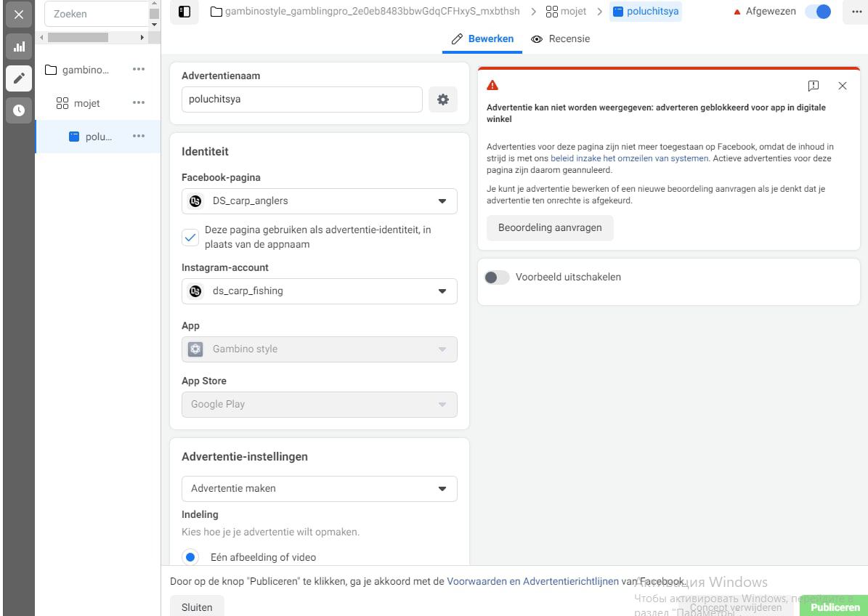
Task: Open more options for polu ad row
Action: point(139,136)
